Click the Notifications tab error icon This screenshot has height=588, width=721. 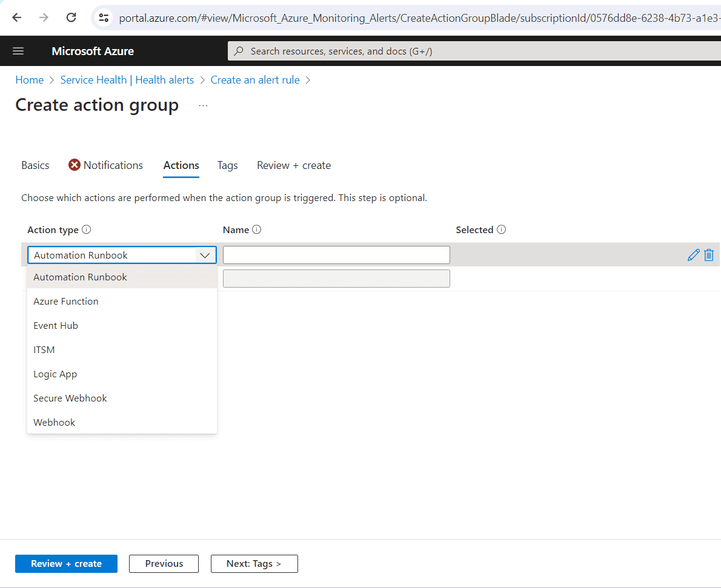click(x=74, y=165)
